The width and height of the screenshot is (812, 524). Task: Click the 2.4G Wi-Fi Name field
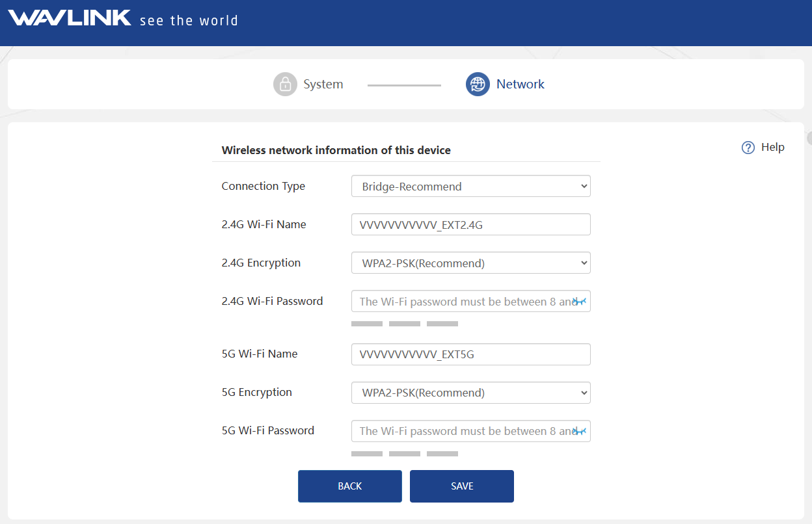pos(470,225)
